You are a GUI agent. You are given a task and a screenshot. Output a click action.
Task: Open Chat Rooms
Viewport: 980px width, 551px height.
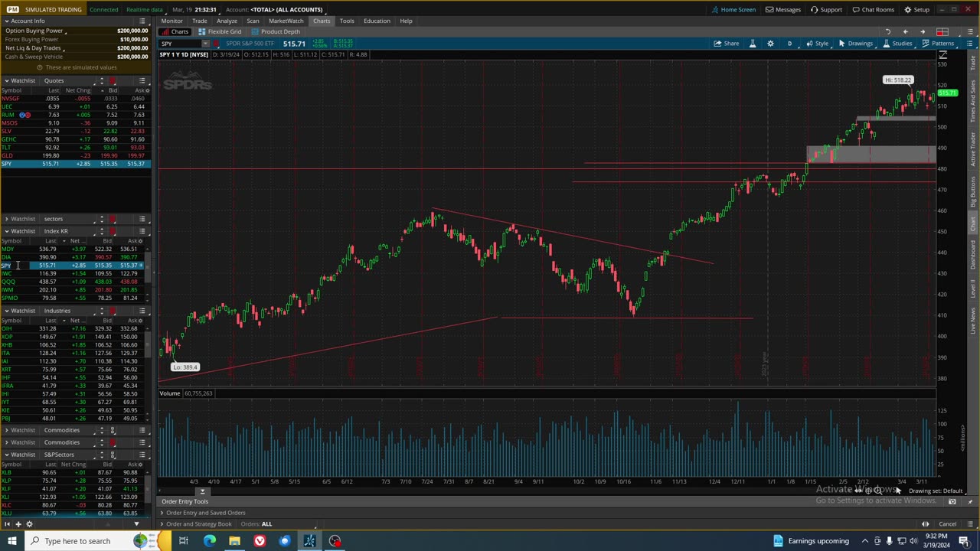point(873,9)
